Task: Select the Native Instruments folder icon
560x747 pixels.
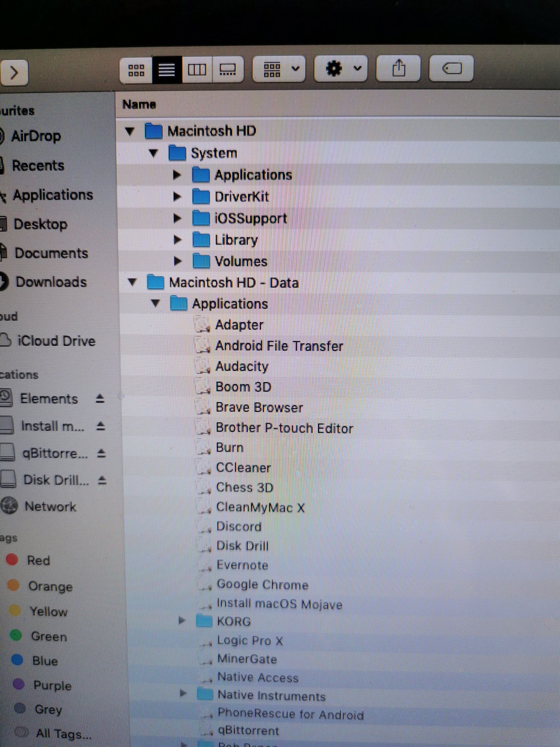Action: pos(205,694)
